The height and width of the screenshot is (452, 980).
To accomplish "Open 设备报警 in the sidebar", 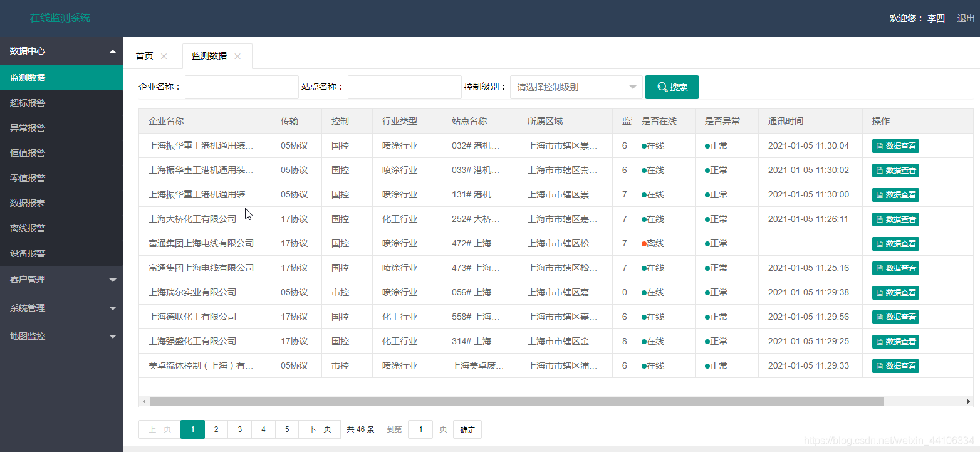I will [x=61, y=253].
